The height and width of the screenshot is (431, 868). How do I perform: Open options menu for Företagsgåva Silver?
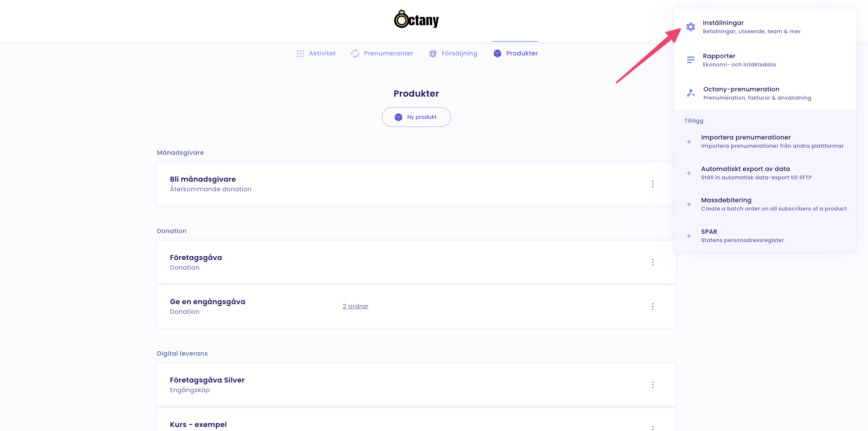pos(652,385)
